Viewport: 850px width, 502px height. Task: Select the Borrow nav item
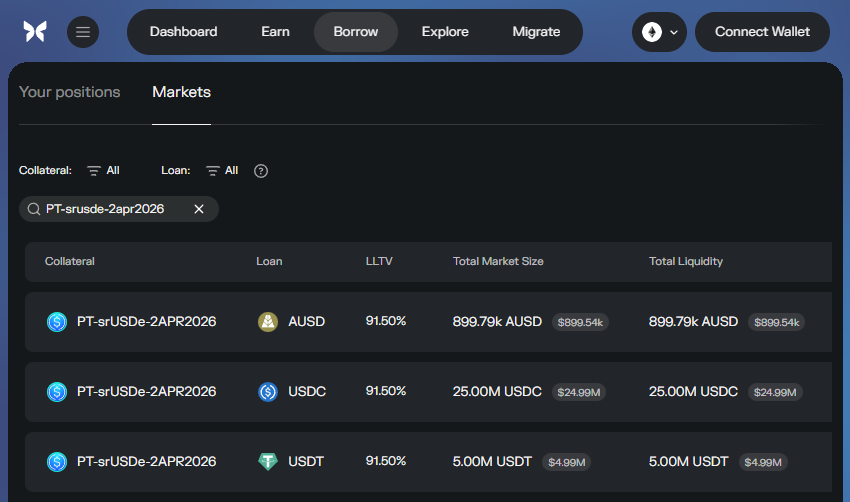click(x=356, y=32)
